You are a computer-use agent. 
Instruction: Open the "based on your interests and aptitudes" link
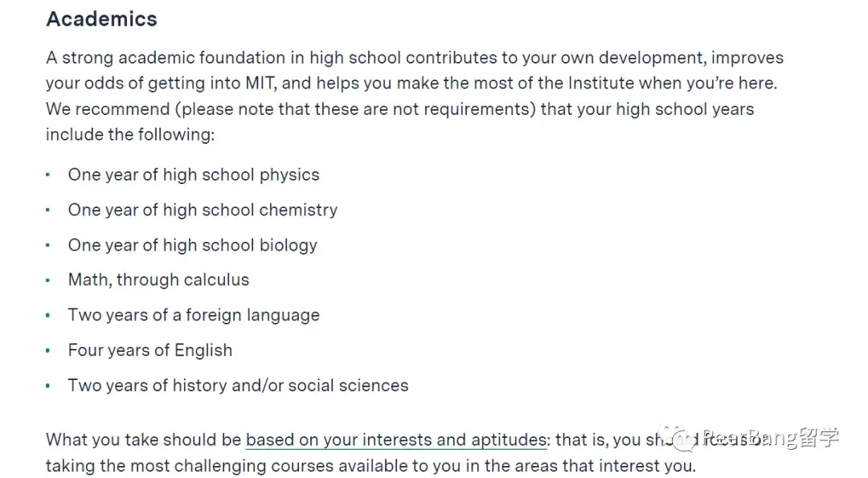[395, 439]
